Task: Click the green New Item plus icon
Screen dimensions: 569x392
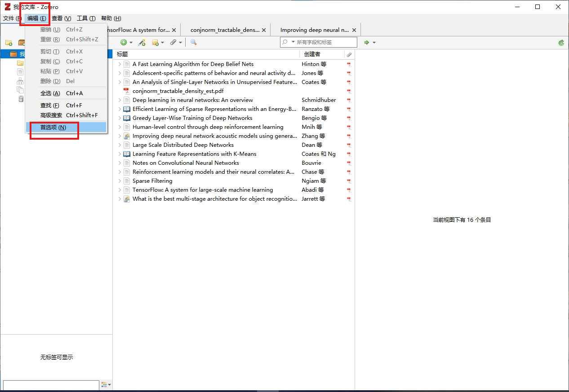Action: pyautogui.click(x=124, y=42)
